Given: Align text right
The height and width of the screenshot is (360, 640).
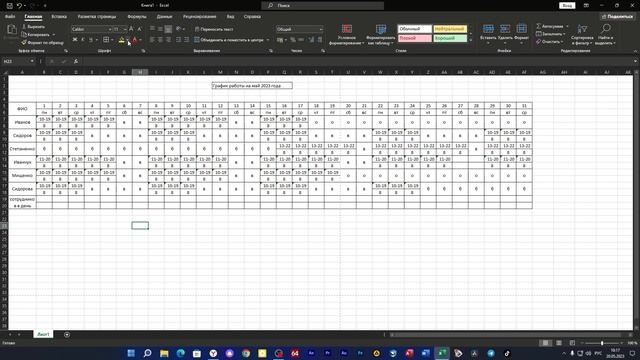Looking at the screenshot, I should [168, 40].
